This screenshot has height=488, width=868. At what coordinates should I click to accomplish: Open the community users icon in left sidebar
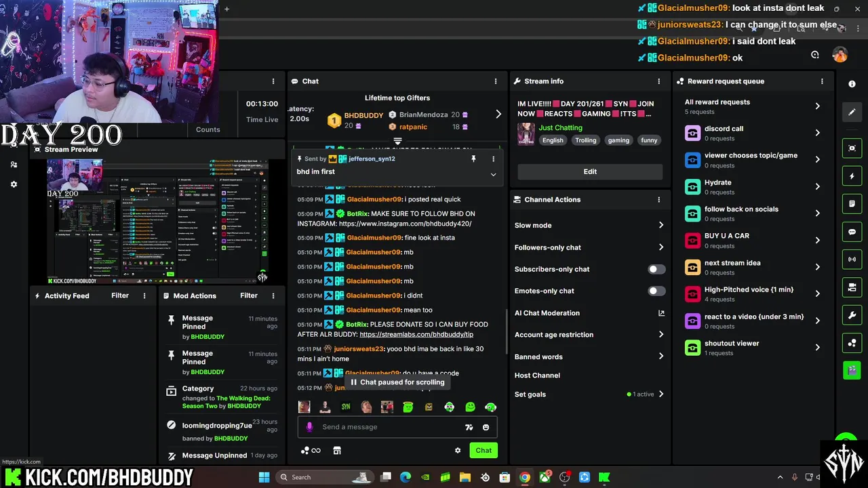click(14, 164)
